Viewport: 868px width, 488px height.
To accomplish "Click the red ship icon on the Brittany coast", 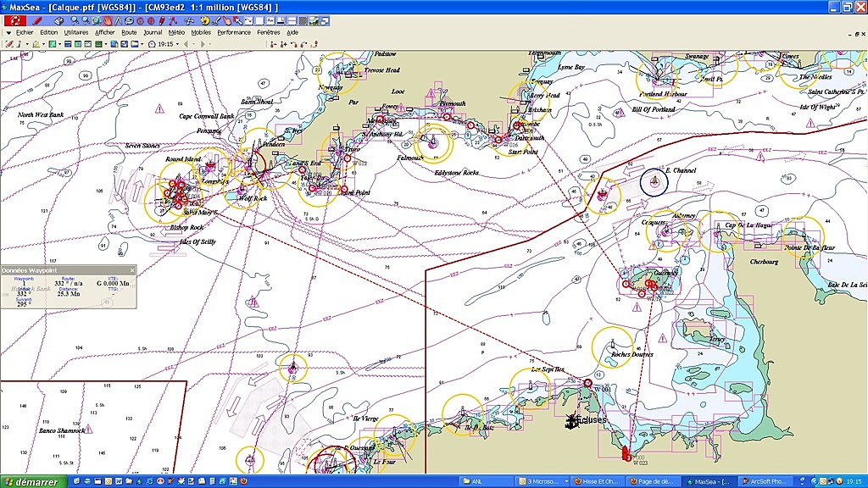I will point(626,454).
